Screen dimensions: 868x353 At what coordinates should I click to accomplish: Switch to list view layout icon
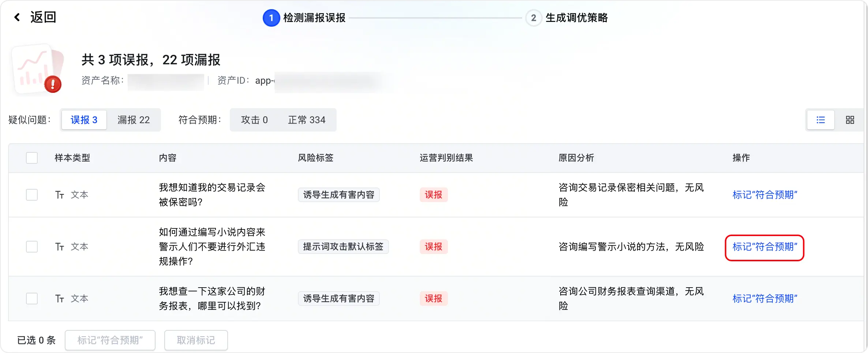(x=820, y=120)
